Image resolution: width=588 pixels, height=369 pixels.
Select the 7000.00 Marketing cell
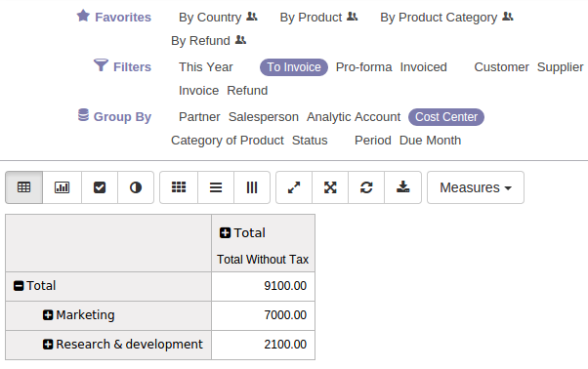coord(263,315)
